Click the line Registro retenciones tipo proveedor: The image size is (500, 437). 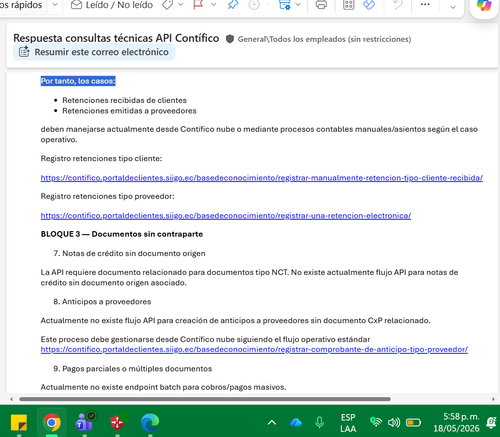[x=107, y=196]
